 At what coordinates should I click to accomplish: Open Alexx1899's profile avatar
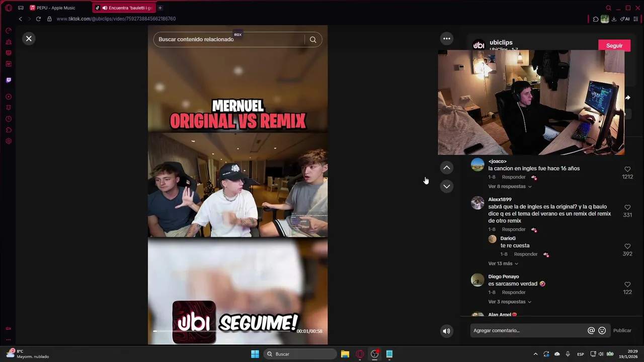[x=477, y=203]
